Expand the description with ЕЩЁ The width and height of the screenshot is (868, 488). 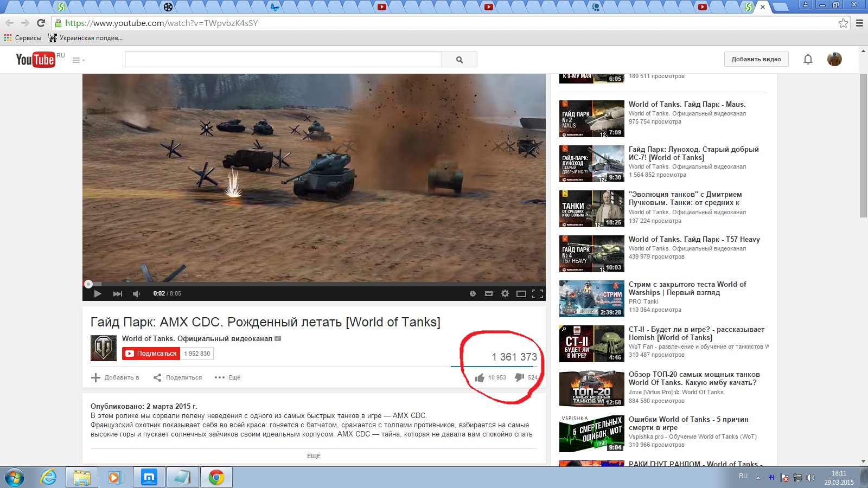314,456
